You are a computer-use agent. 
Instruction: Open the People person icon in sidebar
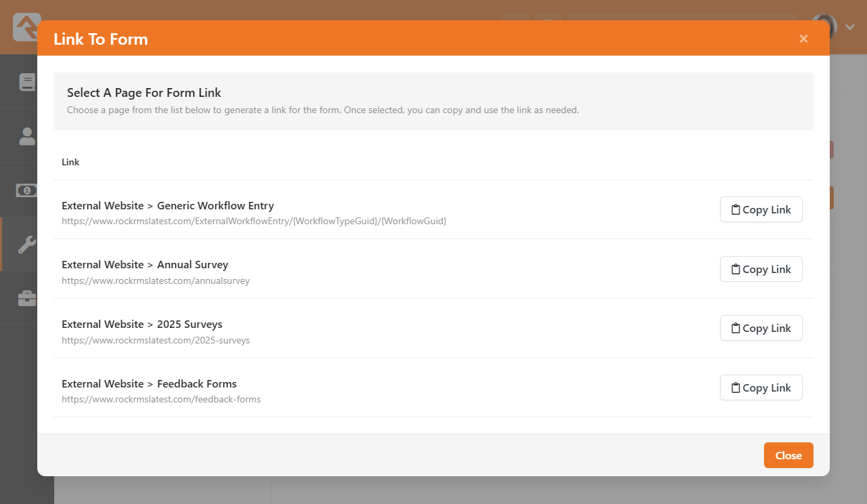[x=27, y=136]
